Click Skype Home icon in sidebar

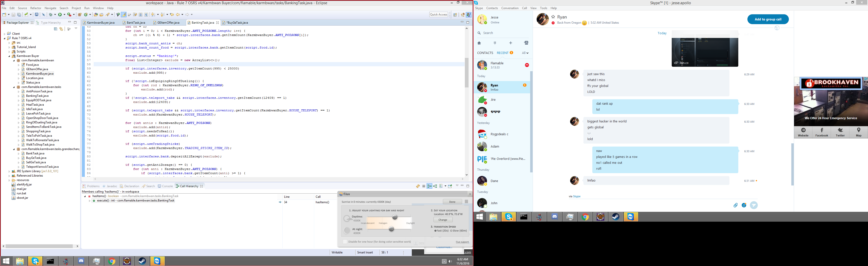pos(479,43)
